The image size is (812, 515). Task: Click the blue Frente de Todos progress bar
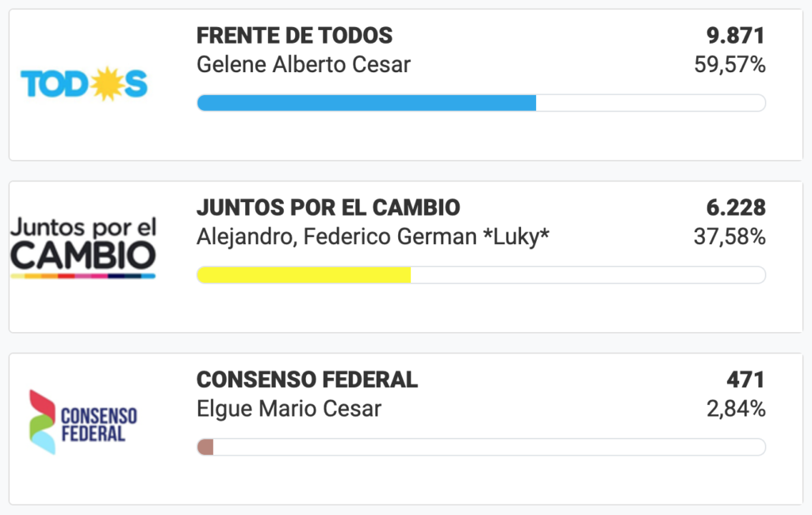366,103
